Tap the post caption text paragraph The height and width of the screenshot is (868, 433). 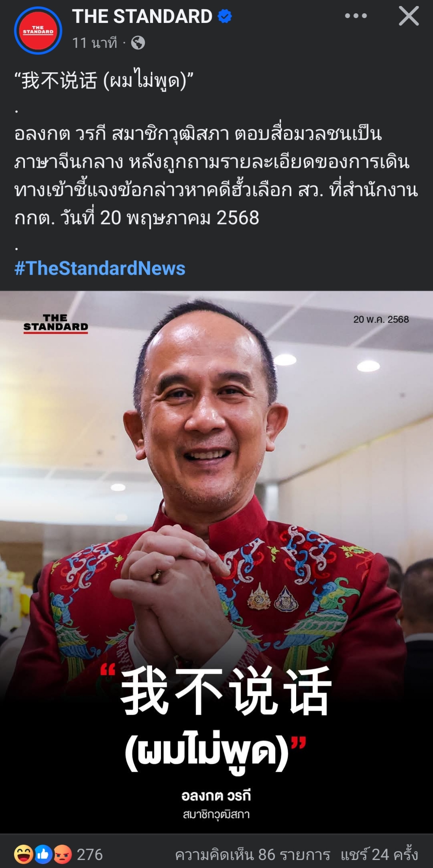pos(216,175)
